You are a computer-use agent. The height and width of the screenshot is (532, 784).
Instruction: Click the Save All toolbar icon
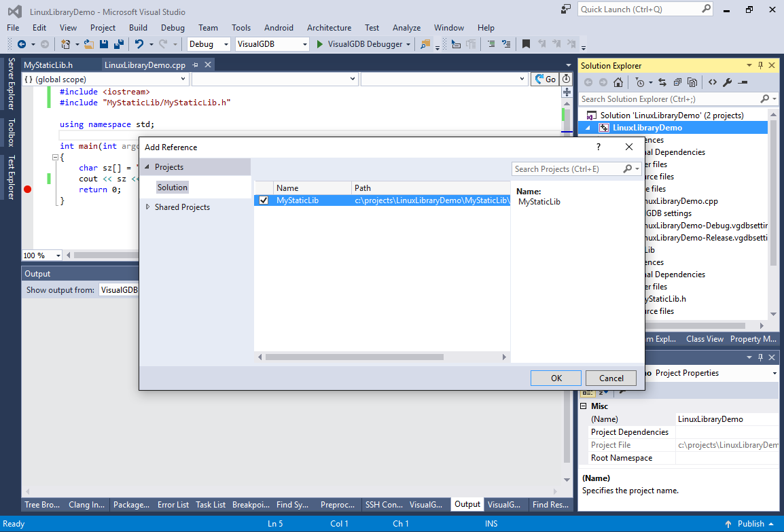(x=118, y=44)
